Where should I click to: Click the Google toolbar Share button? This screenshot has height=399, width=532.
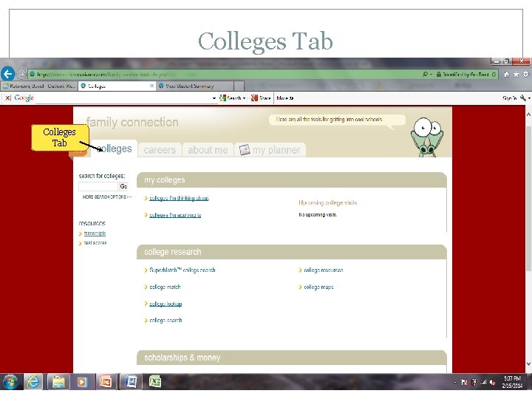261,98
